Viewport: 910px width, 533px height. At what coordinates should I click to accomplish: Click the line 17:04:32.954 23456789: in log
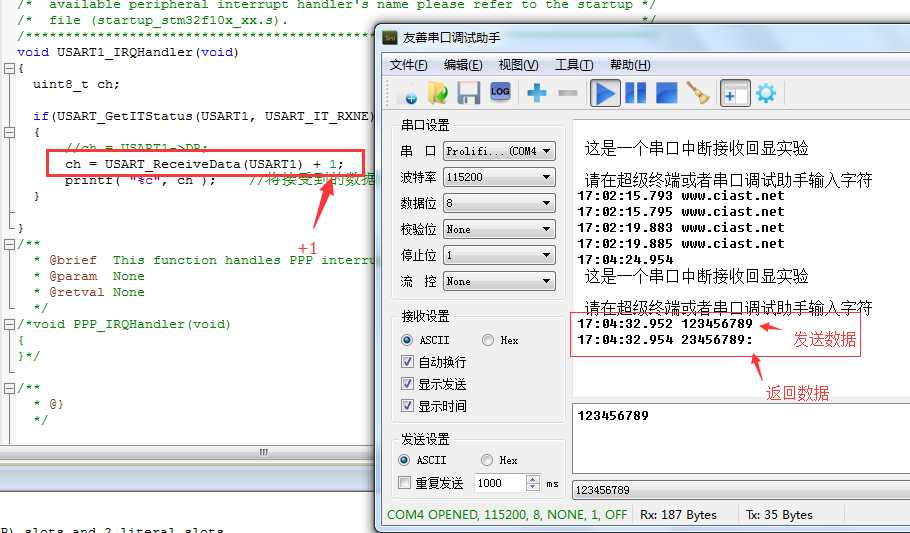665,340
